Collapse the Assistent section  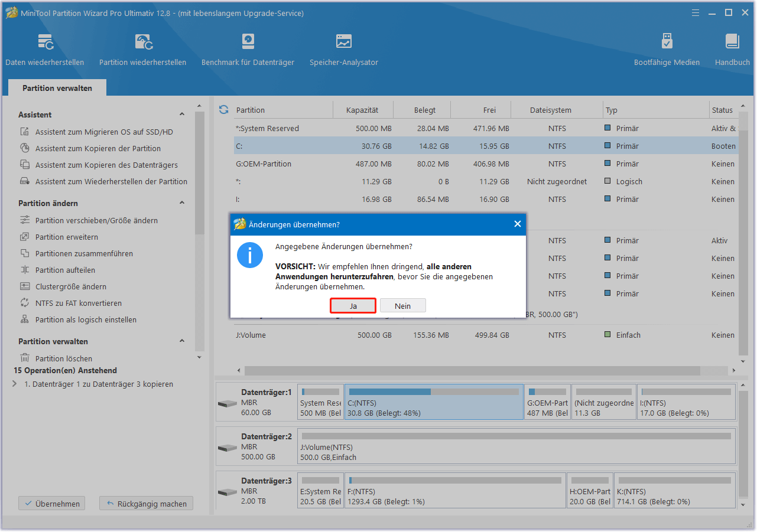pyautogui.click(x=182, y=115)
